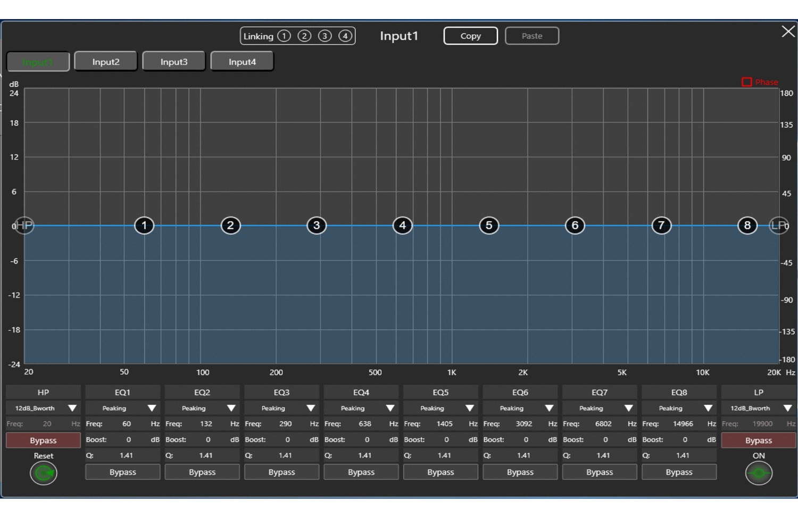Enable the Phase checkbox
This screenshot has width=798, height=532.
(x=747, y=82)
